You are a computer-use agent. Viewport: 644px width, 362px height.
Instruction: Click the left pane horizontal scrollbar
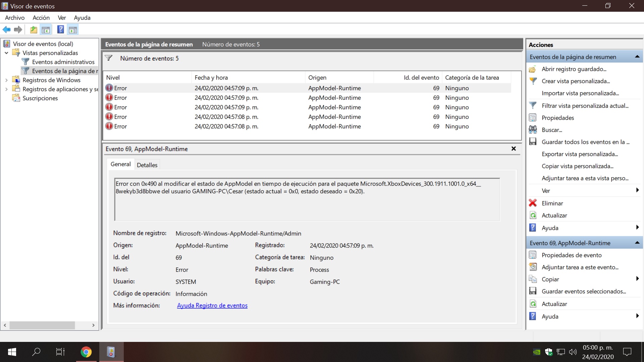(x=42, y=325)
